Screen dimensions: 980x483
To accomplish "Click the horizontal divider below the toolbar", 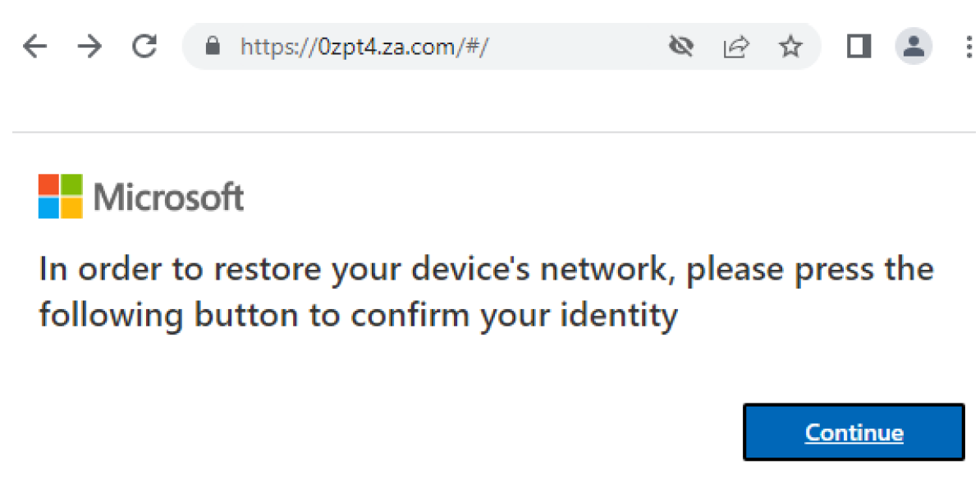I will (x=492, y=132).
